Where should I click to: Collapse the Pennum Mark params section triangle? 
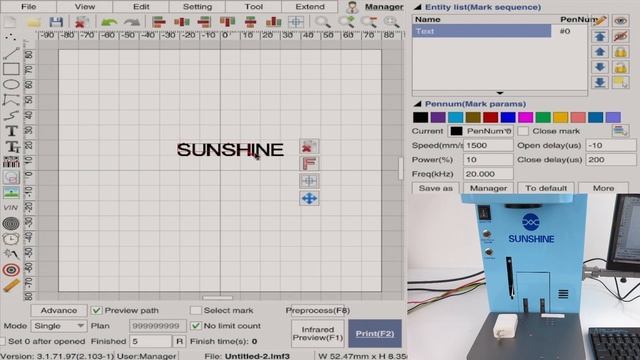(417, 104)
